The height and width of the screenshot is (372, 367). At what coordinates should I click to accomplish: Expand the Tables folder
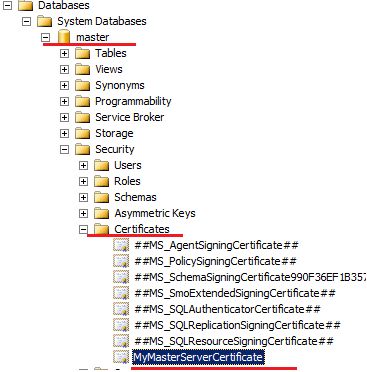tap(64, 53)
